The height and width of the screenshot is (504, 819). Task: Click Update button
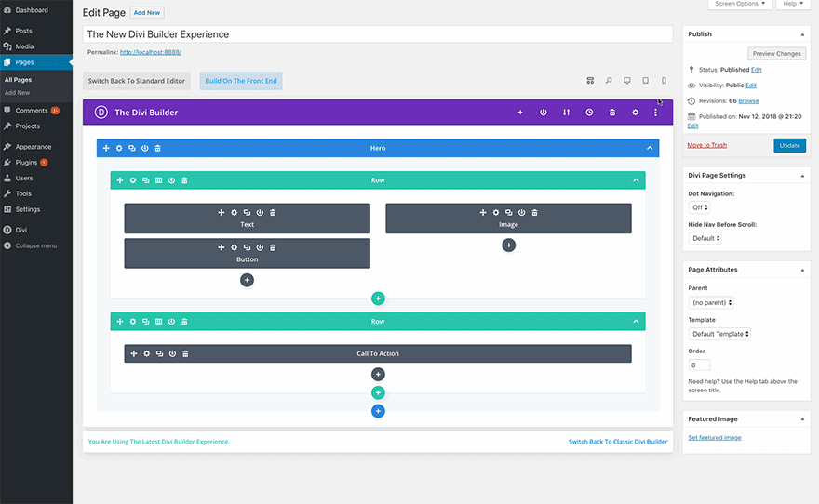[790, 146]
